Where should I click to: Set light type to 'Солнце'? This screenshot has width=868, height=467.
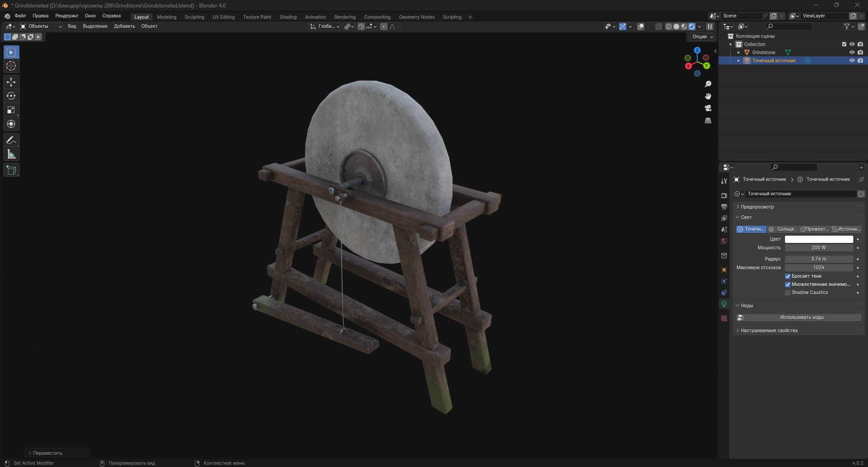(x=782, y=229)
